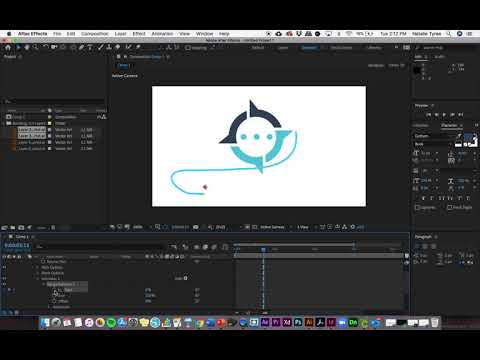Image resolution: width=480 pixels, height=360 pixels.
Task: Open the viewer resolution Full dropdown
Action: tap(223, 227)
